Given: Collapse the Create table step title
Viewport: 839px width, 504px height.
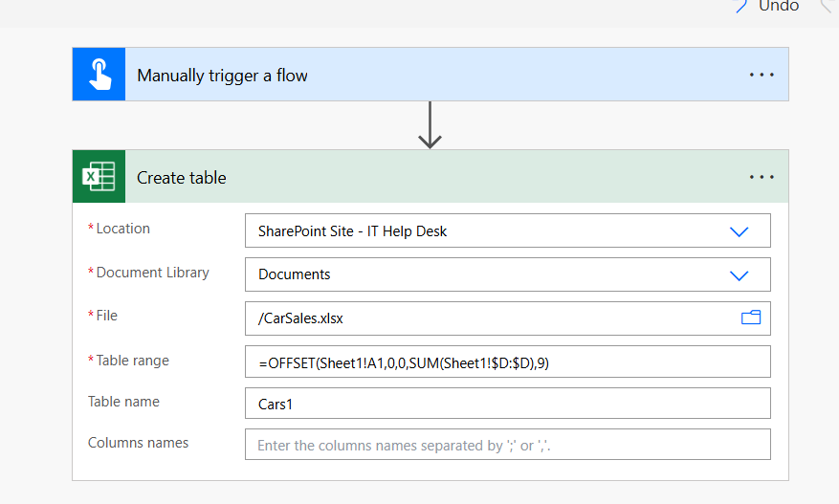Looking at the screenshot, I should point(182,178).
